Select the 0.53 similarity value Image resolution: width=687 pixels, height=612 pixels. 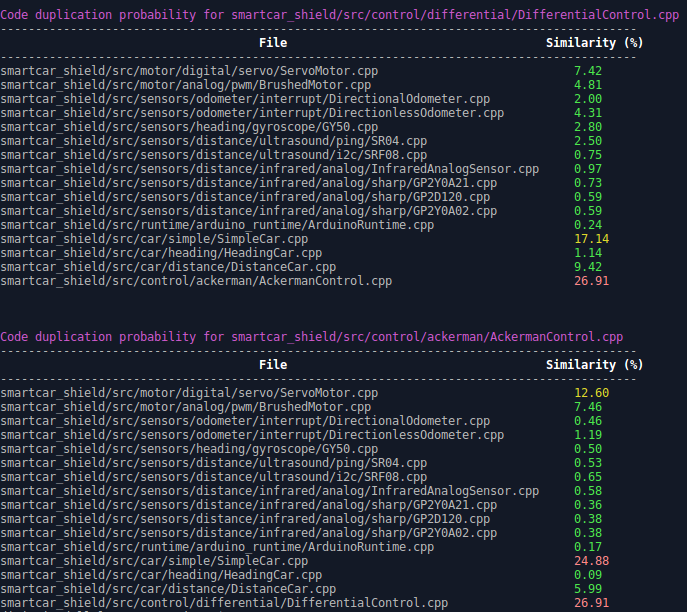588,463
